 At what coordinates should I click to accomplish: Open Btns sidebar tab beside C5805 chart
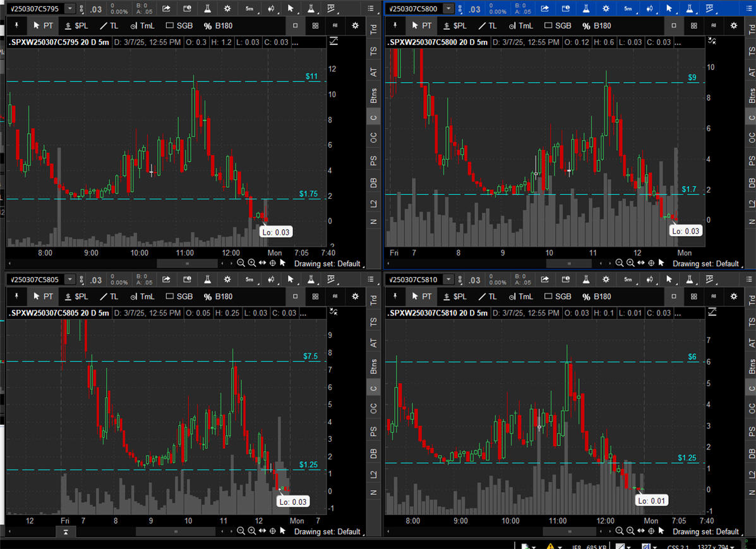pyautogui.click(x=374, y=367)
